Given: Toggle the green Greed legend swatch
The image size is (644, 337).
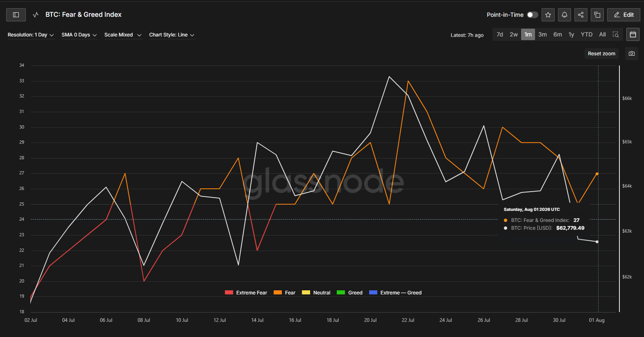Looking at the screenshot, I should 341,292.
